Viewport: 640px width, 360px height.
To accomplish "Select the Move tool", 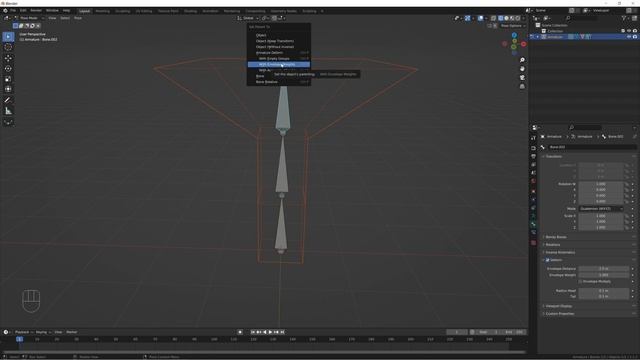I will (8, 58).
